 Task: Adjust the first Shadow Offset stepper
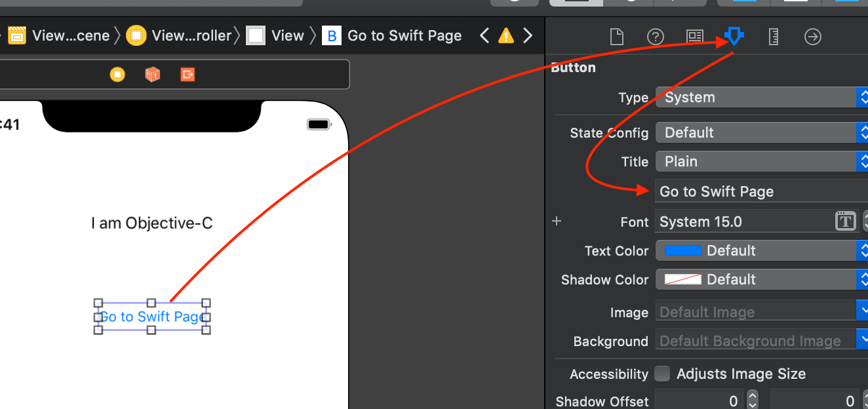click(x=753, y=400)
